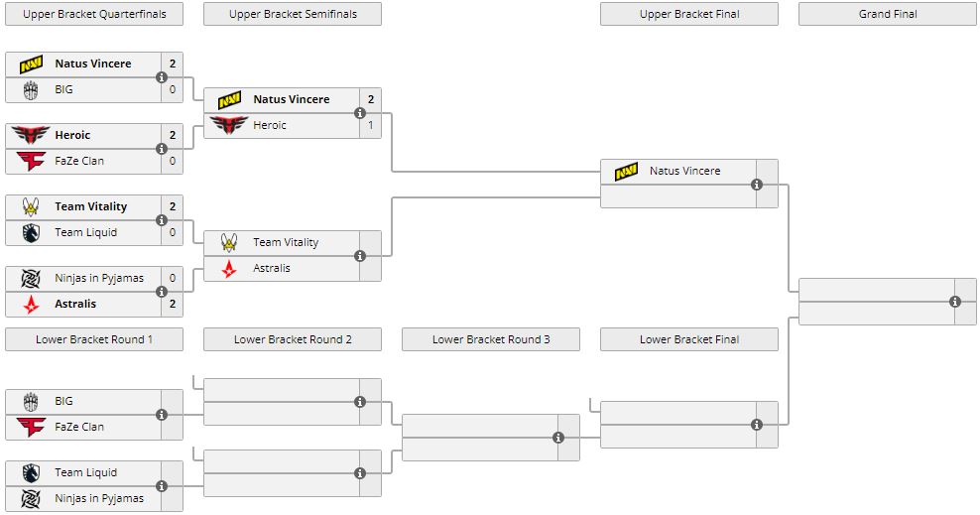This screenshot has width=980, height=515.
Task: Click the BIG logo in the upper quarterfinals
Action: (31, 89)
